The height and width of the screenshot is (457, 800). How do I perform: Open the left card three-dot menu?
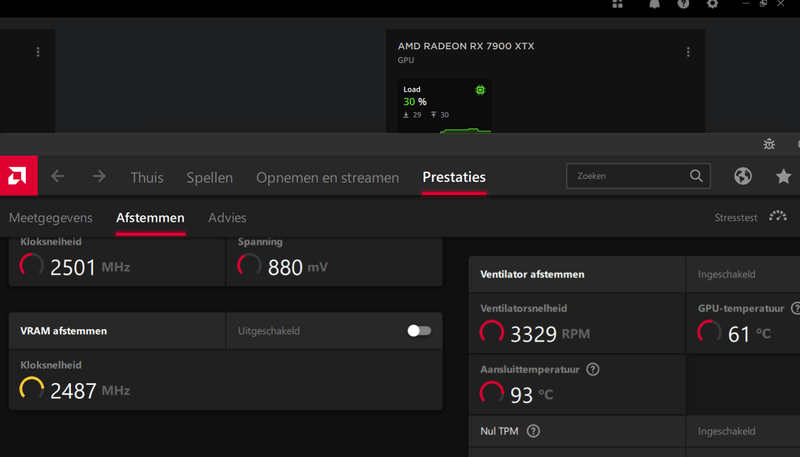[38, 52]
